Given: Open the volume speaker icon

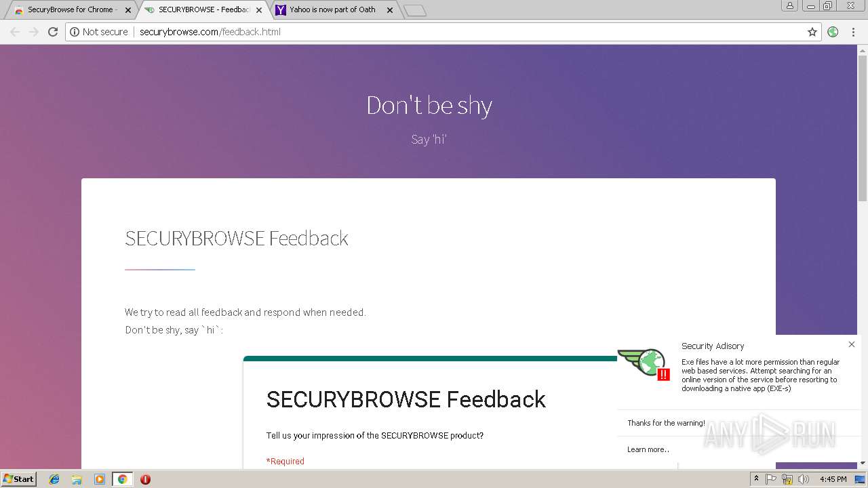Looking at the screenshot, I should tap(803, 479).
